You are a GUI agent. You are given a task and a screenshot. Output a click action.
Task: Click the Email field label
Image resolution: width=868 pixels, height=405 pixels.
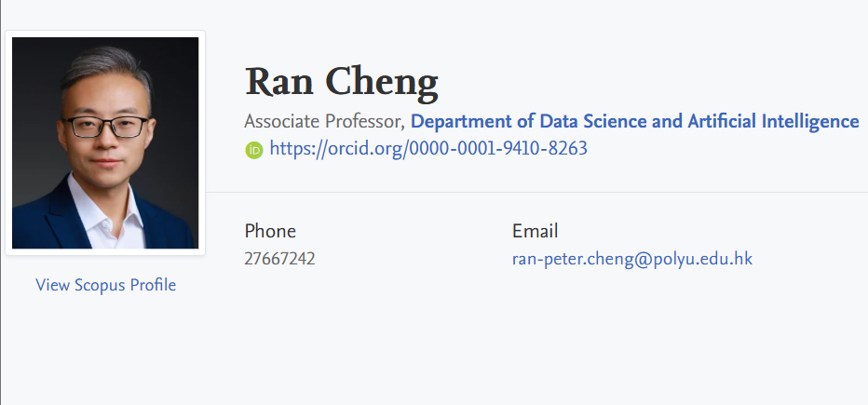coord(535,231)
